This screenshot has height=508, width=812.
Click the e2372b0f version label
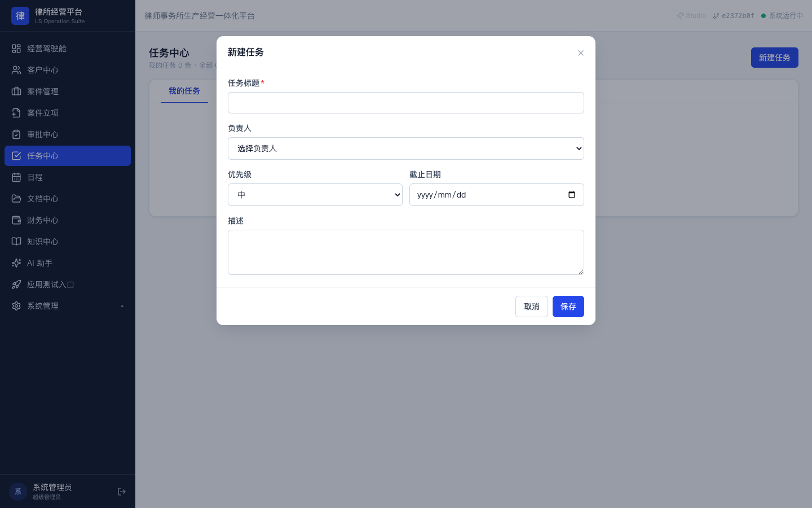click(x=734, y=16)
